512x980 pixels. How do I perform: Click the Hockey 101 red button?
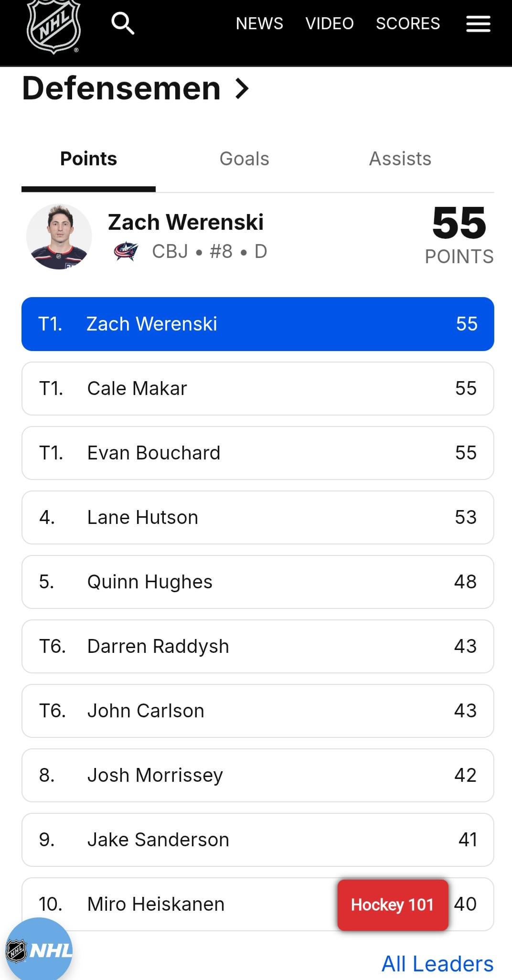pos(393,905)
